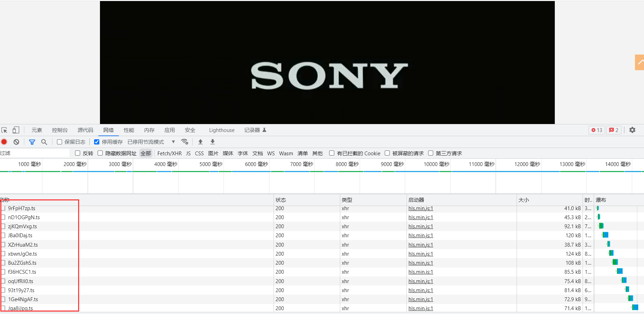This screenshot has width=644, height=314.
Task: Clear the network log icon
Action: (x=16, y=142)
